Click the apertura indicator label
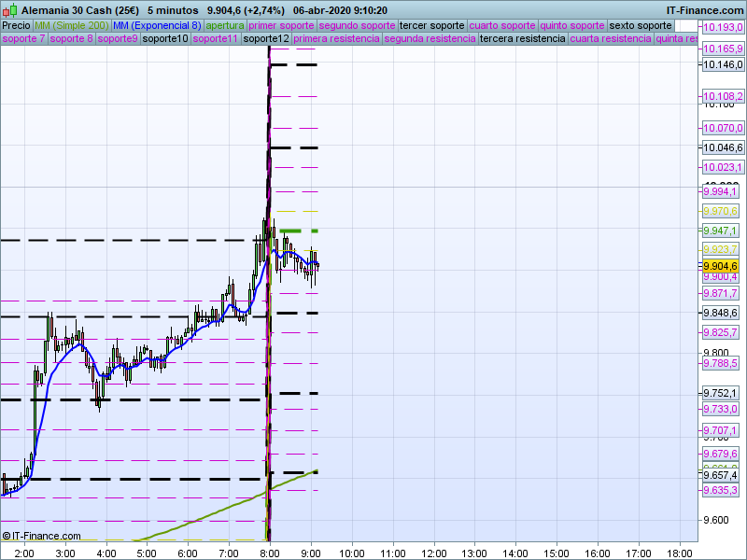This screenshot has width=747, height=560. (225, 25)
